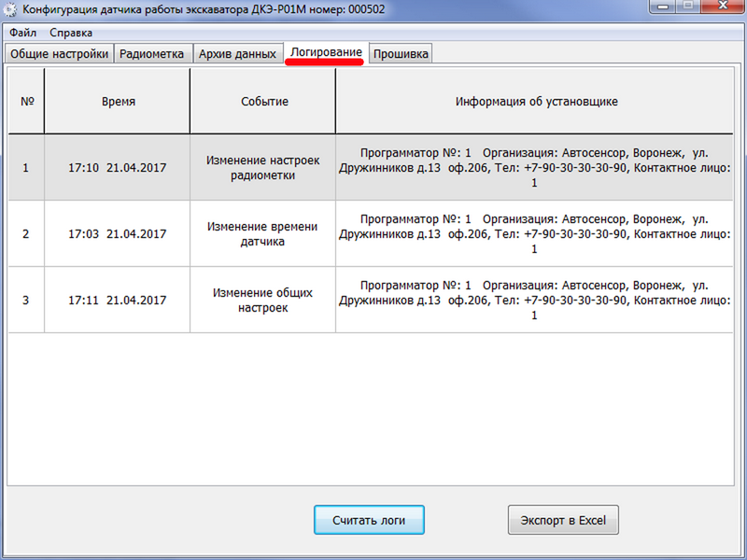The image size is (747, 560).
Task: Select the Логирование tab
Action: click(326, 52)
